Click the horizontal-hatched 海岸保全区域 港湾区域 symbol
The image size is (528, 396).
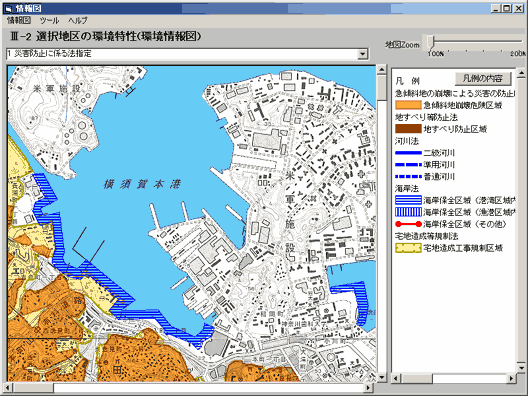pyautogui.click(x=408, y=200)
